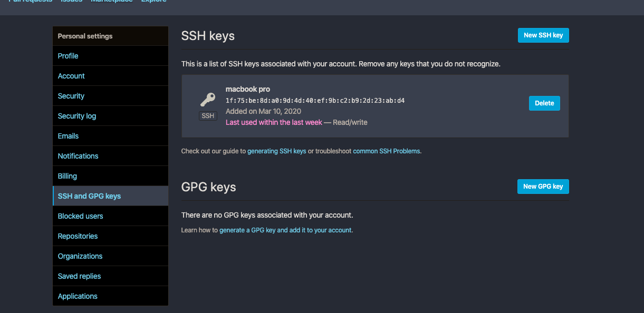Navigate to Notifications settings
644x313 pixels.
[78, 156]
